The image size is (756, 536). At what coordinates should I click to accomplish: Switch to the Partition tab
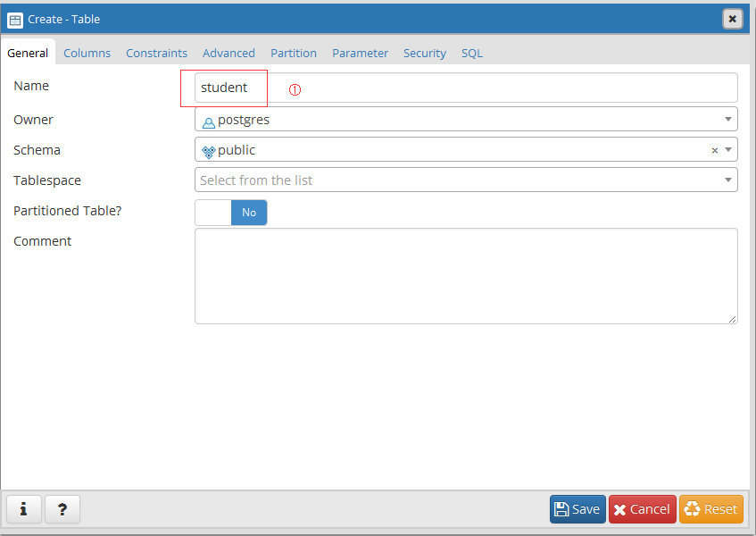click(x=293, y=53)
